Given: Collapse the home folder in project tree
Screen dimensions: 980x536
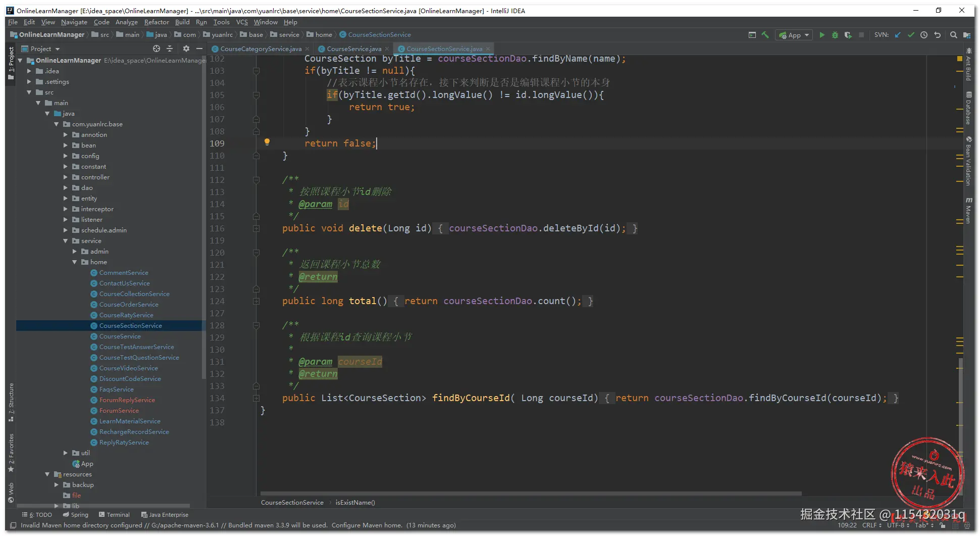Looking at the screenshot, I should pos(75,262).
